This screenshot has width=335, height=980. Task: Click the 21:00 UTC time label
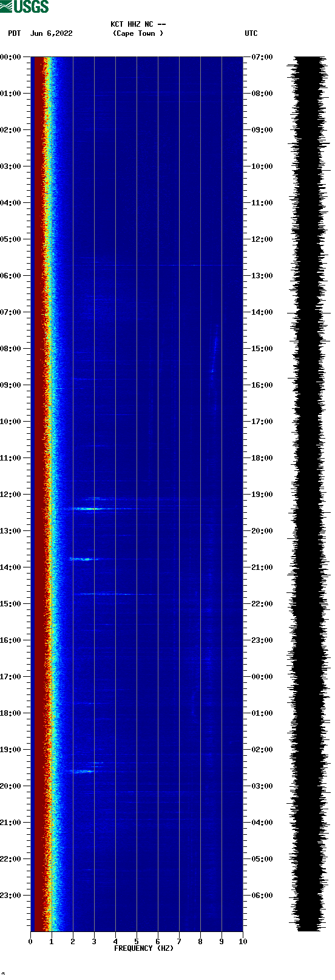[262, 567]
